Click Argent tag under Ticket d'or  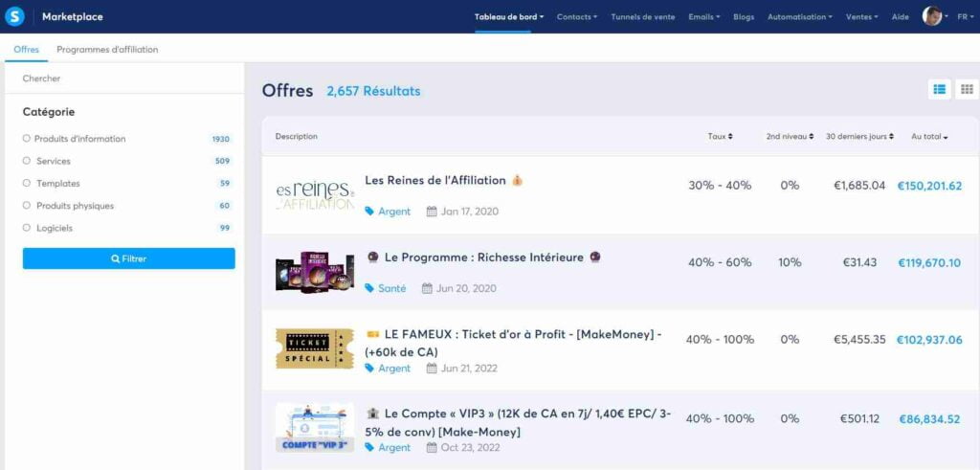[394, 369]
